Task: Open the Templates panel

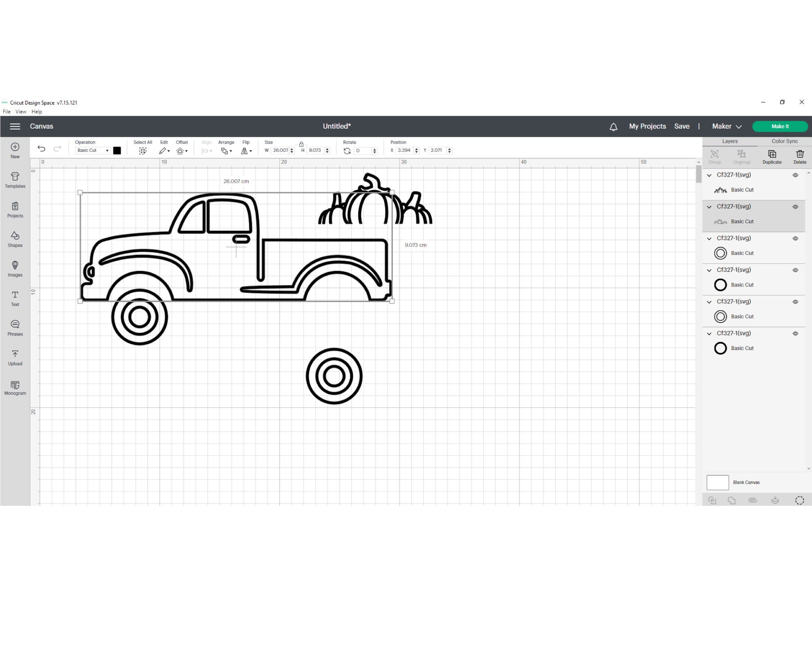Action: 15,180
